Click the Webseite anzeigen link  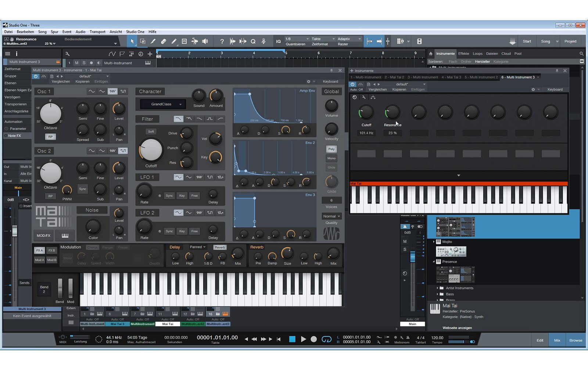pyautogui.click(x=457, y=328)
